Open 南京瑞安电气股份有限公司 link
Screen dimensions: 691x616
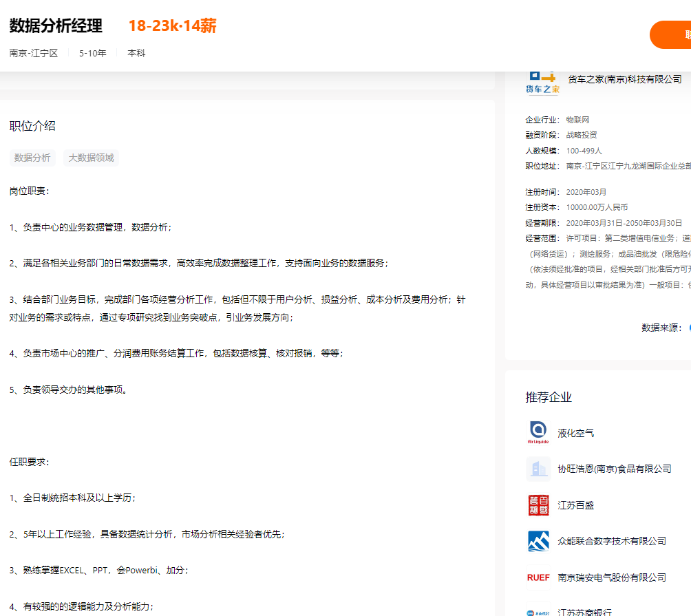coord(612,577)
